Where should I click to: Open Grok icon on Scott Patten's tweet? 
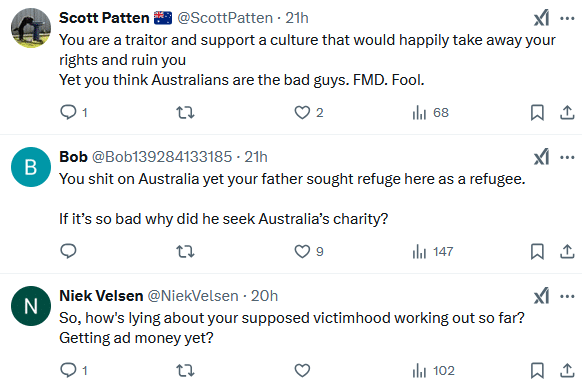pos(541,18)
